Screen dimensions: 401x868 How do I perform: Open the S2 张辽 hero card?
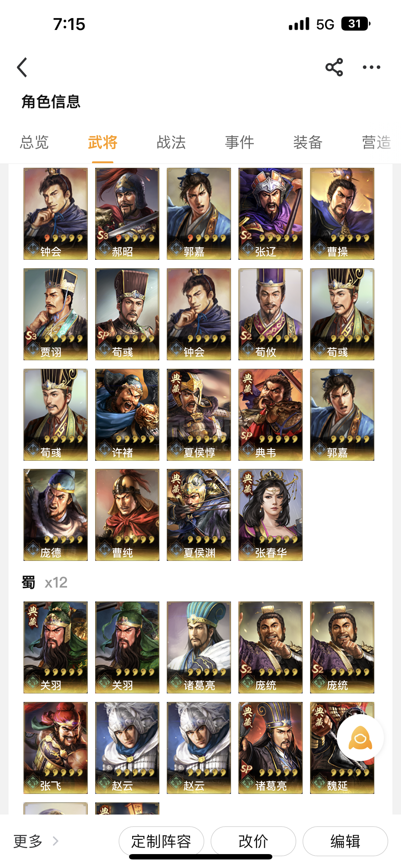click(x=271, y=214)
